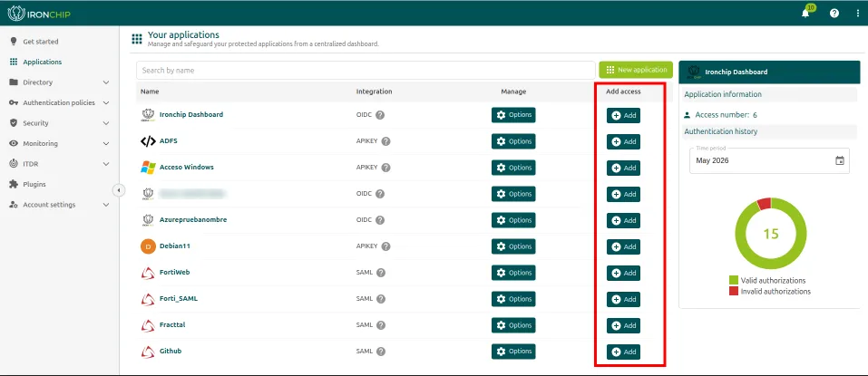Click the Debian11 orange D avatar
868x376 pixels.
pyautogui.click(x=148, y=246)
